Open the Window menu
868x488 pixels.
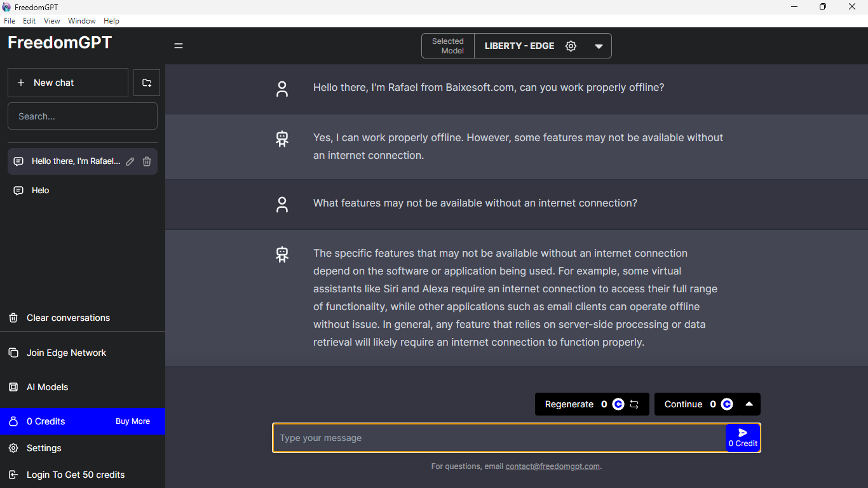point(82,21)
